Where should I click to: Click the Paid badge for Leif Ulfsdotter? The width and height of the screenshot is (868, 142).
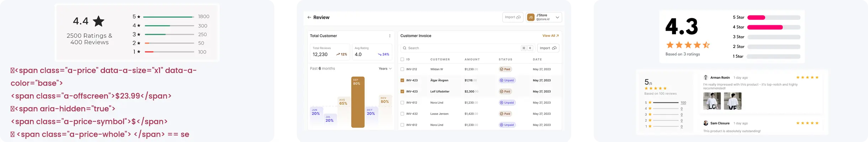click(x=505, y=92)
